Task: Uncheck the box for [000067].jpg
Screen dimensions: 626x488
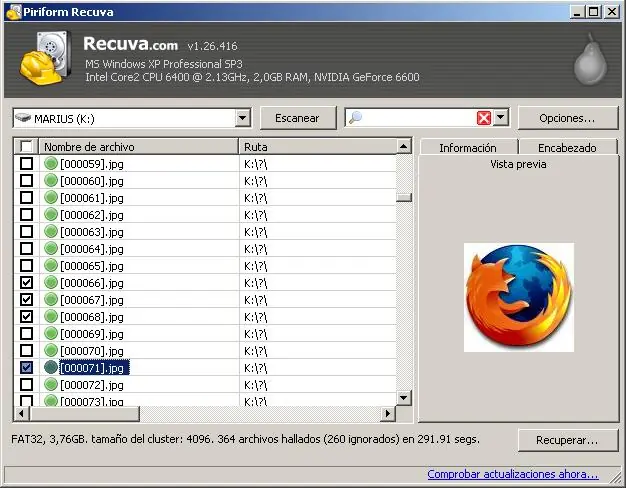Action: [26, 299]
